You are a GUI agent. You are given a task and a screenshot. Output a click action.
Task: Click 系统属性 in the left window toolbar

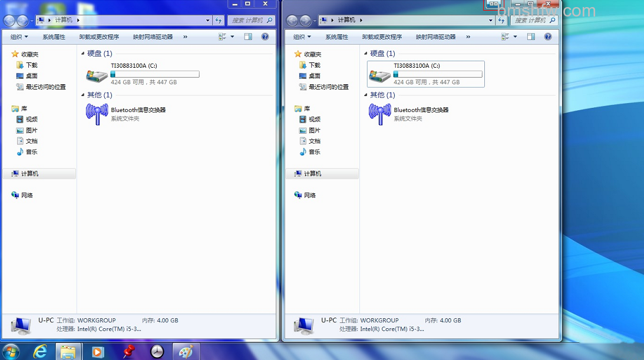54,37
